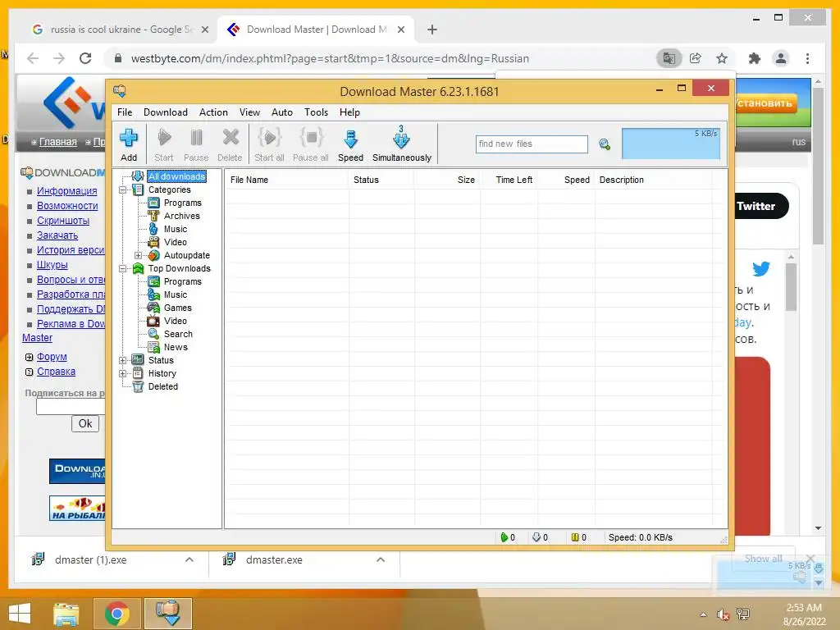Click the Start toolbar icon
Image resolution: width=840 pixels, height=630 pixels.
[164, 144]
